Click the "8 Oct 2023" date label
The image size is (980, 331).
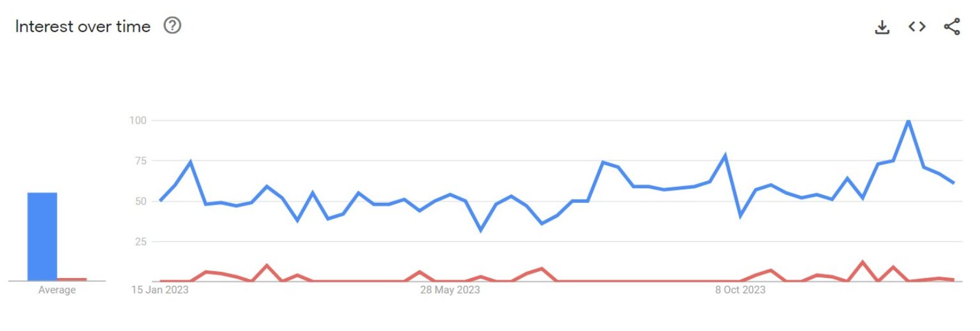[x=740, y=290]
